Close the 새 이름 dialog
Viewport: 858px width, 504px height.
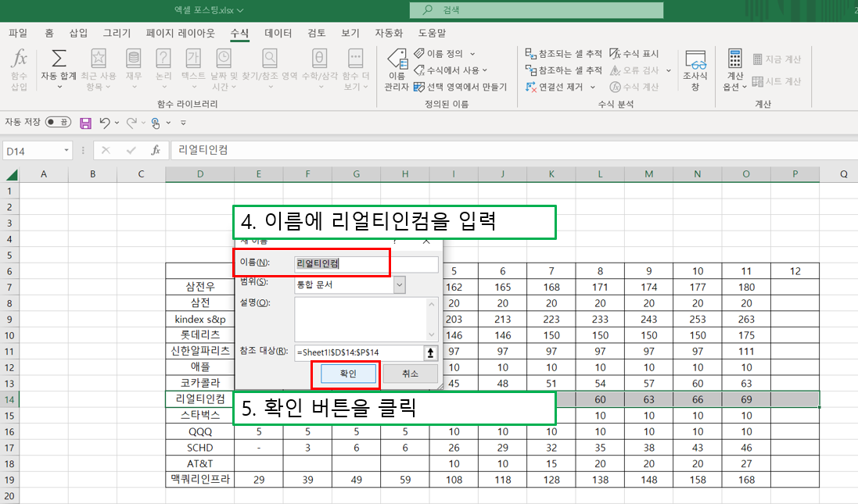tap(426, 241)
